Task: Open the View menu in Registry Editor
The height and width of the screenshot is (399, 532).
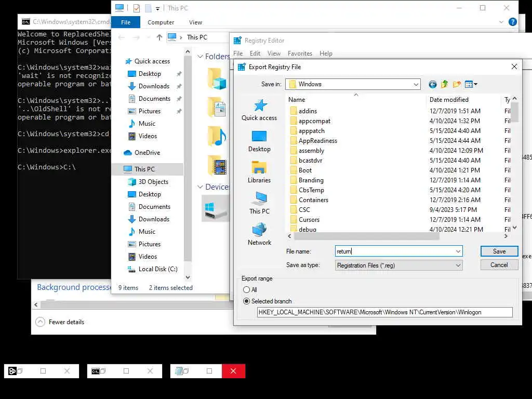Action: (x=274, y=54)
